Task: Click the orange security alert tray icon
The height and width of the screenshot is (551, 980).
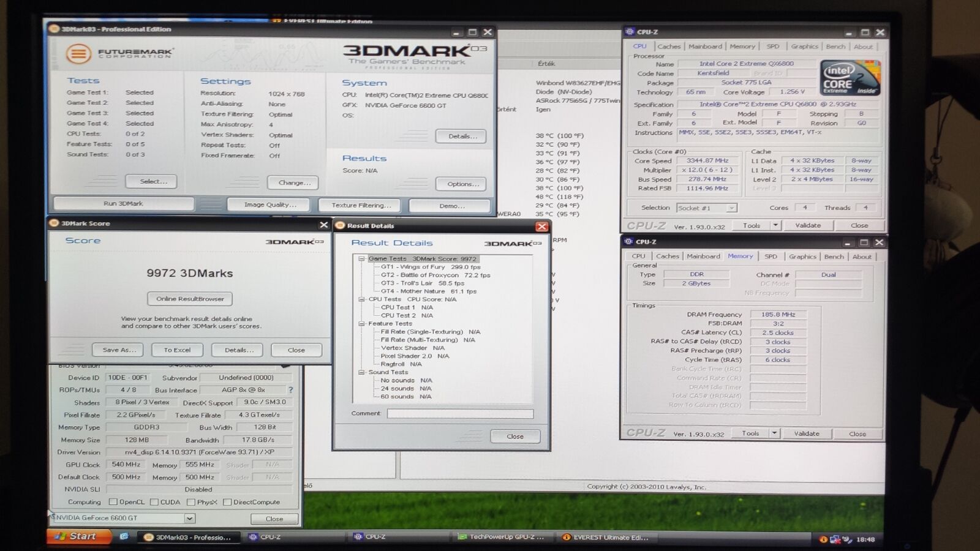Action: click(823, 539)
